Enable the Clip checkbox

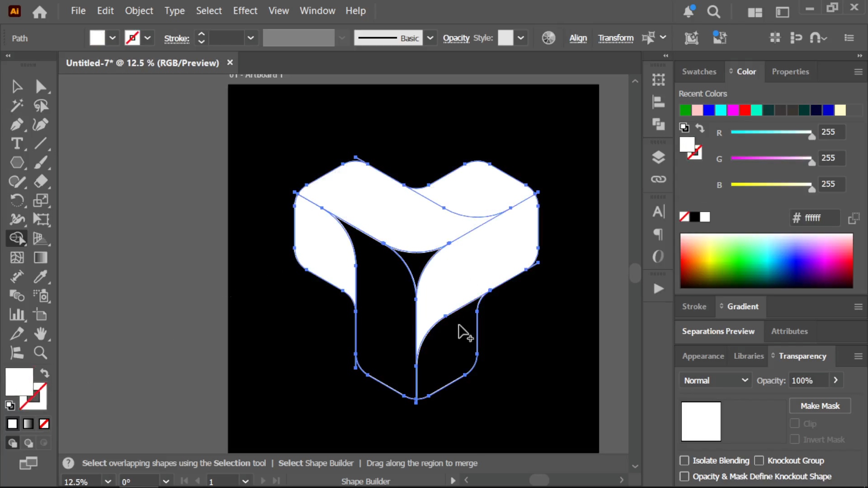pos(794,423)
